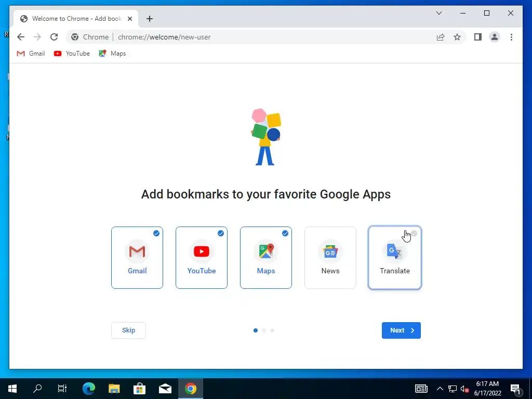532x399 pixels.
Task: Click the forward navigation arrow
Action: [37, 37]
